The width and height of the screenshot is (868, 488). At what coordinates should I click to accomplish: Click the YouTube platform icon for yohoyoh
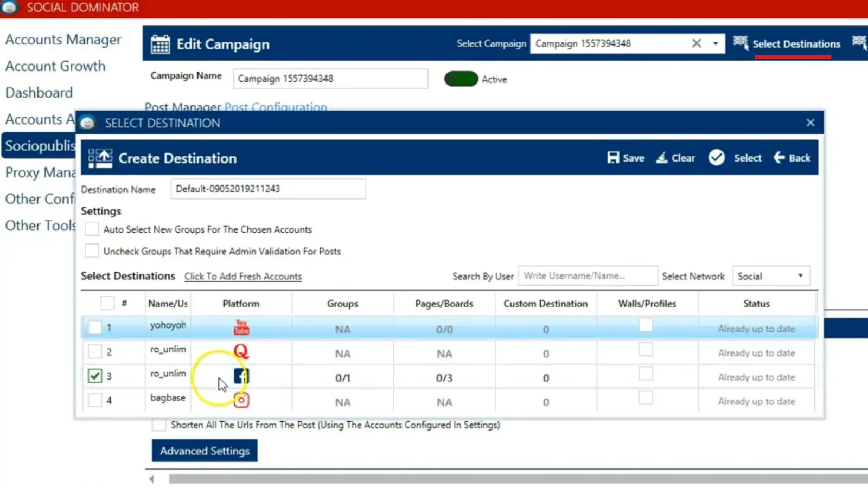(241, 328)
